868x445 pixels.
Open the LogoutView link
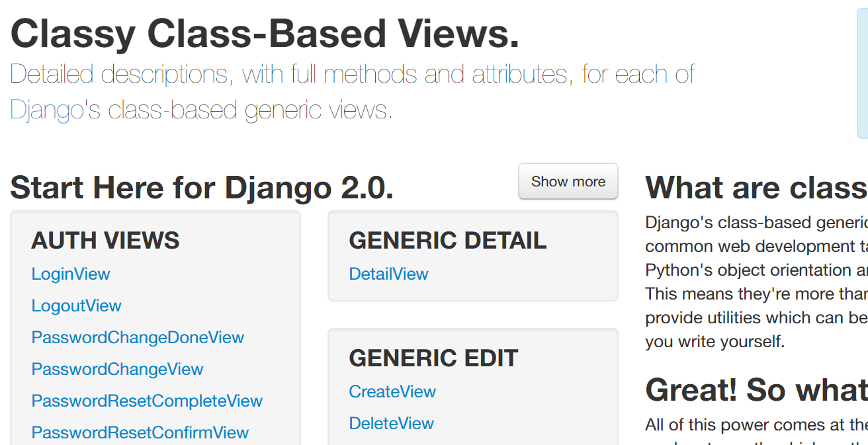[x=77, y=305]
